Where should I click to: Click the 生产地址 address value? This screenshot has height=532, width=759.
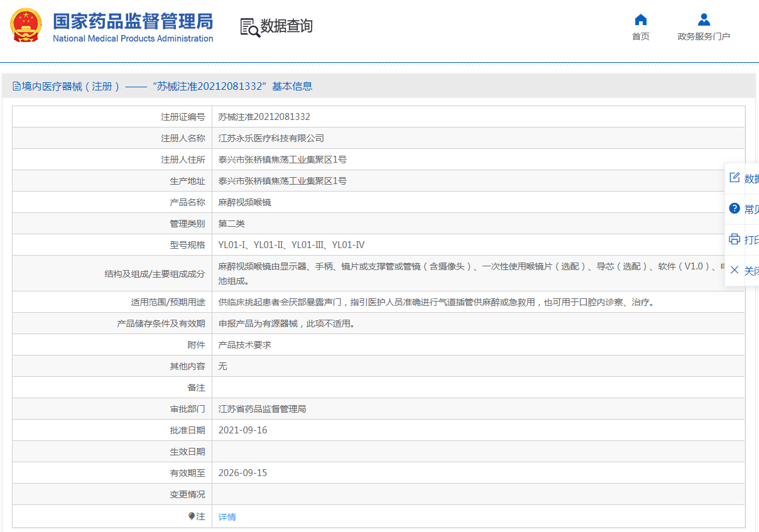coord(282,181)
